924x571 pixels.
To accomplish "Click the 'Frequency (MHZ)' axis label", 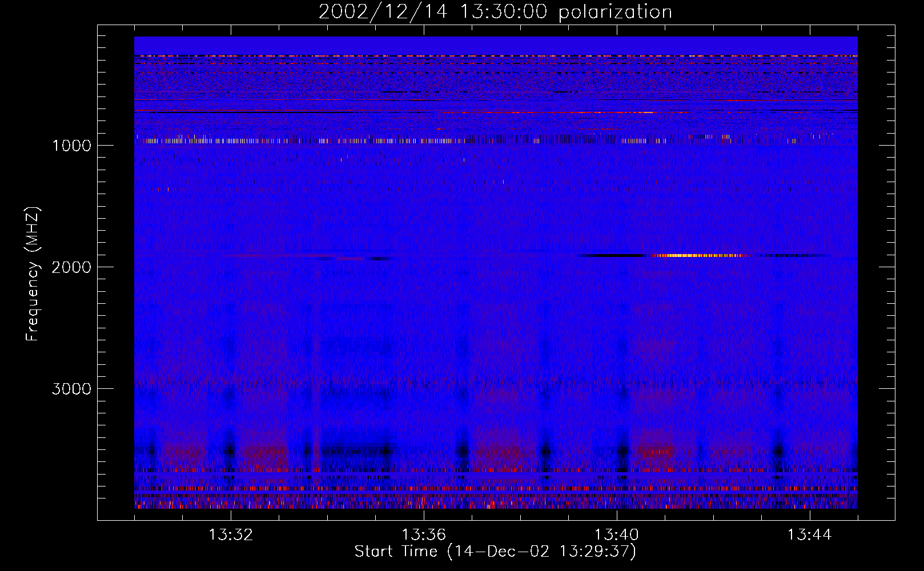I will tap(33, 274).
